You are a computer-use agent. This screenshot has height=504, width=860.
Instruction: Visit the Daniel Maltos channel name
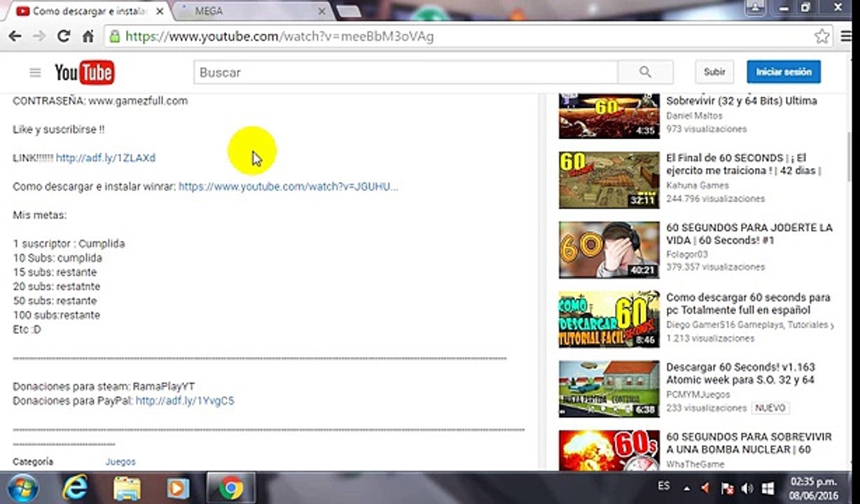(694, 116)
